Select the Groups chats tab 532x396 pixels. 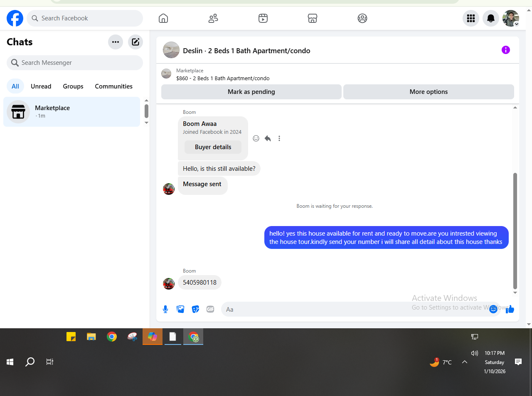click(x=73, y=86)
